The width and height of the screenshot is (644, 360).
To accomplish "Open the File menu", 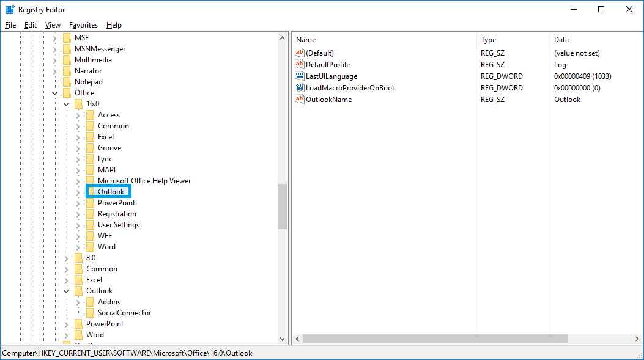I will point(10,25).
